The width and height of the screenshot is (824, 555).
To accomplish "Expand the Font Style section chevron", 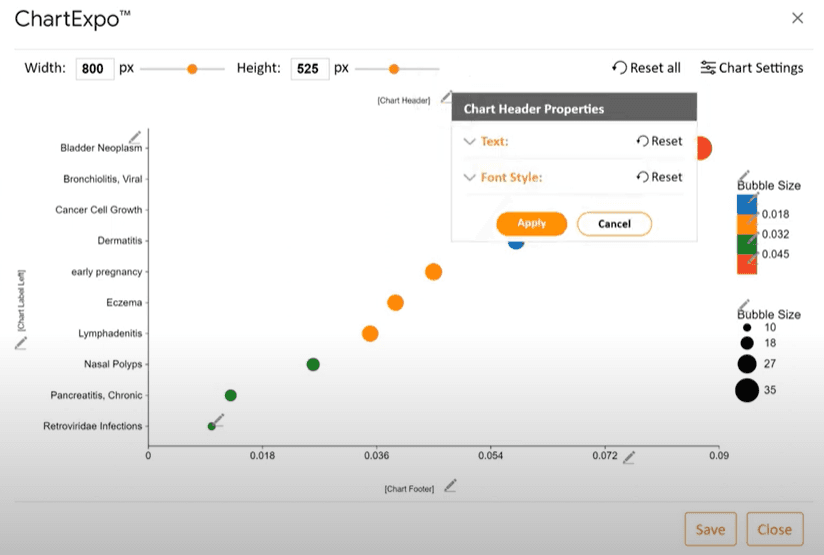I will pyautogui.click(x=469, y=178).
